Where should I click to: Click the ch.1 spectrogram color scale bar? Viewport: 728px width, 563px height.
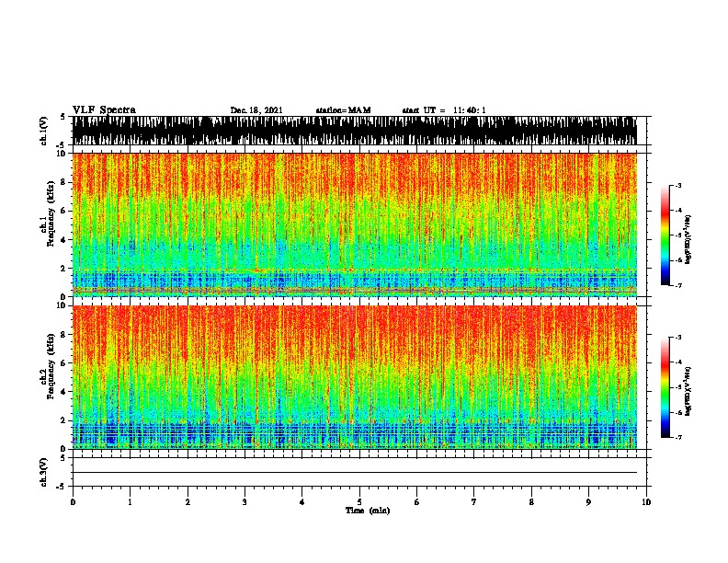tap(665, 236)
